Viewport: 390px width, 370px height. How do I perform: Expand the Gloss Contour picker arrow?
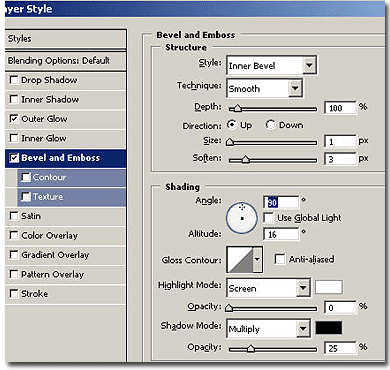click(257, 259)
